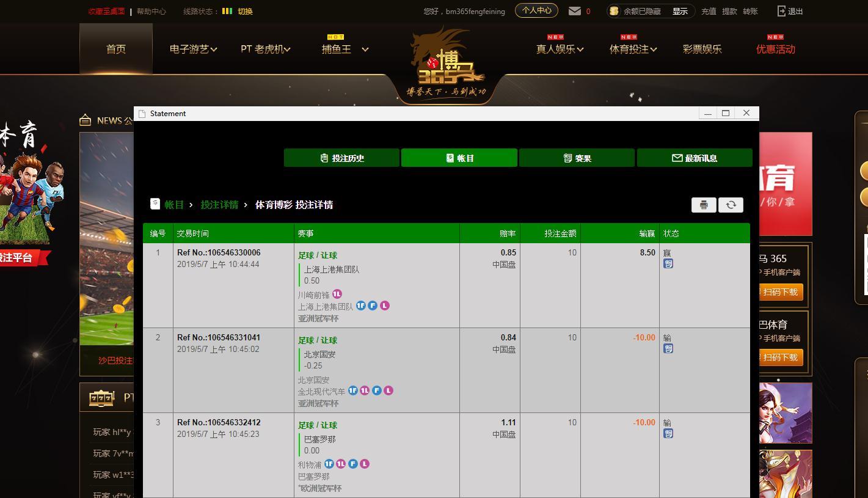Expand the 捕鱼王 dropdown arrow
The height and width of the screenshot is (498, 868).
click(365, 49)
